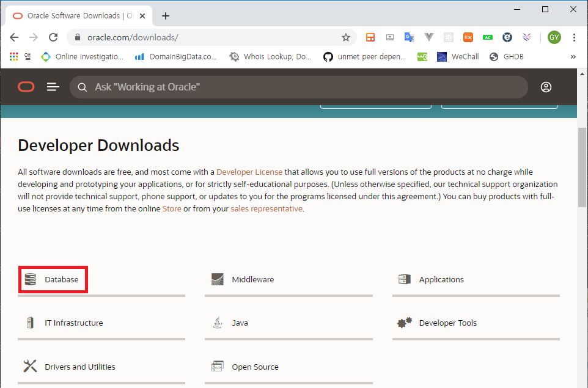
Task: Click the Applications category icon
Action: point(405,279)
